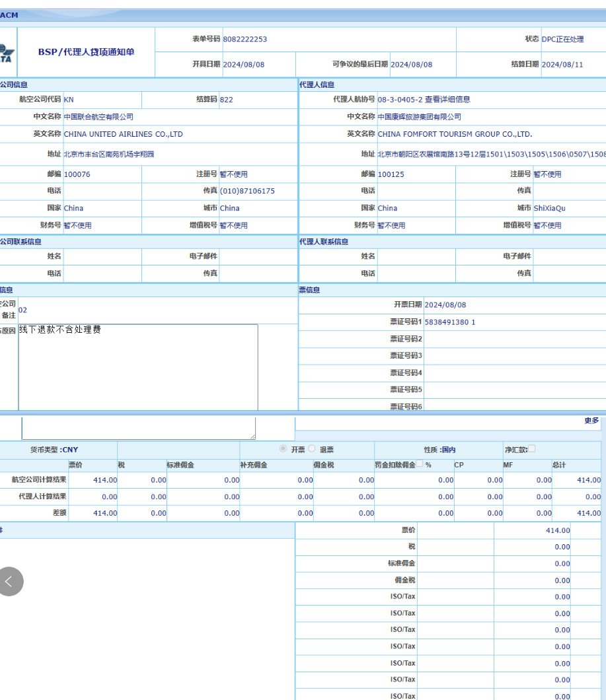Click resize handle of lower text area

[x=252, y=437]
